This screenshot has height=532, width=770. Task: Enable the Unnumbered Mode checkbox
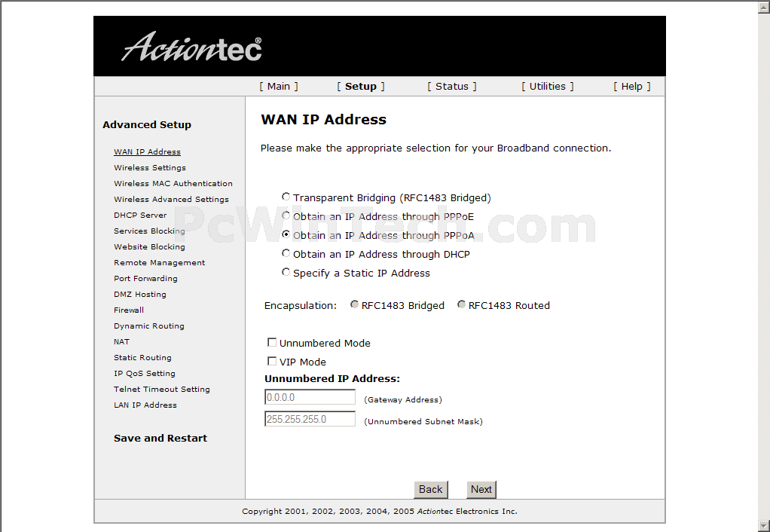click(x=271, y=342)
